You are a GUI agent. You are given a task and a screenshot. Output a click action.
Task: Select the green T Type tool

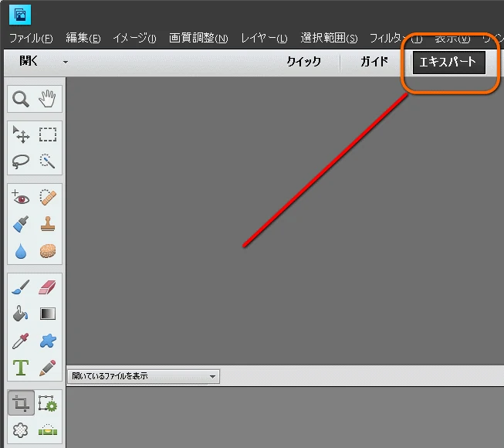[x=21, y=368]
